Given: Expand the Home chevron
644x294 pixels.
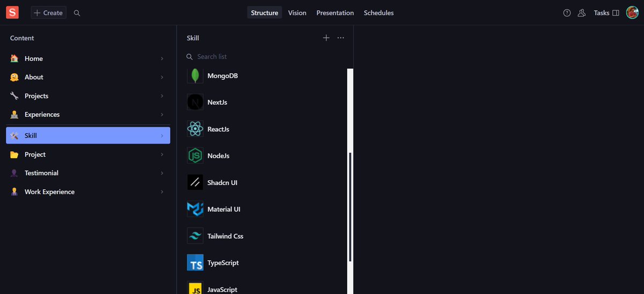Looking at the screenshot, I should click(x=162, y=59).
